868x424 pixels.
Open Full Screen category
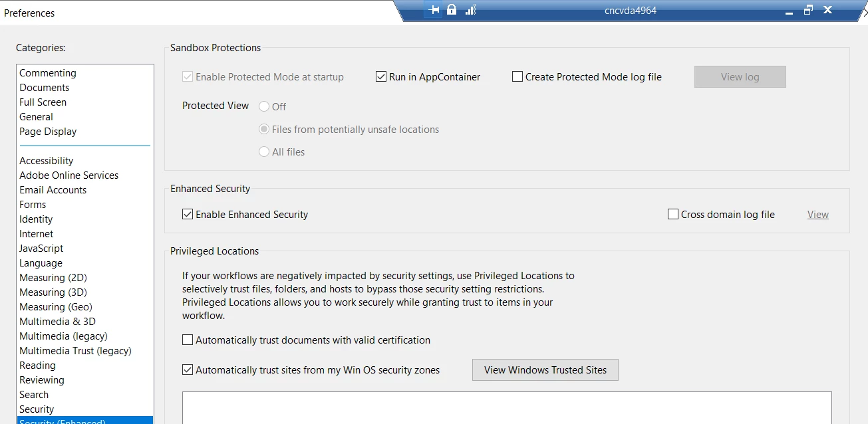click(85, 102)
